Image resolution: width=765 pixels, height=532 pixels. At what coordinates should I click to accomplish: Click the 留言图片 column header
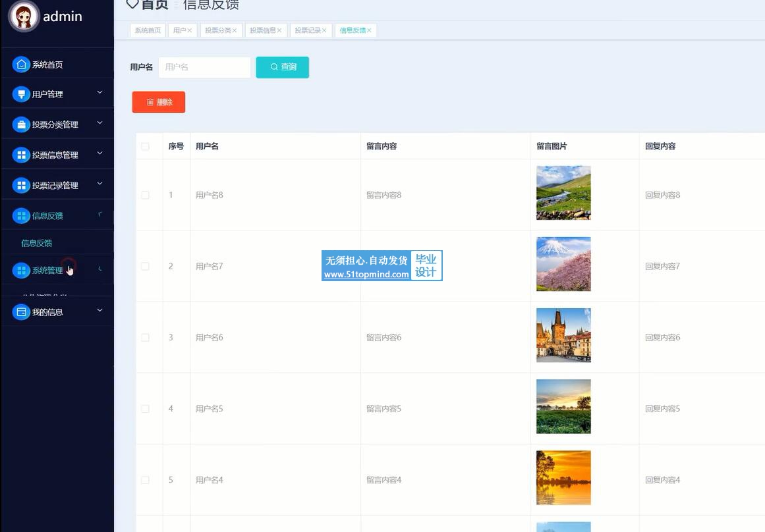point(552,146)
